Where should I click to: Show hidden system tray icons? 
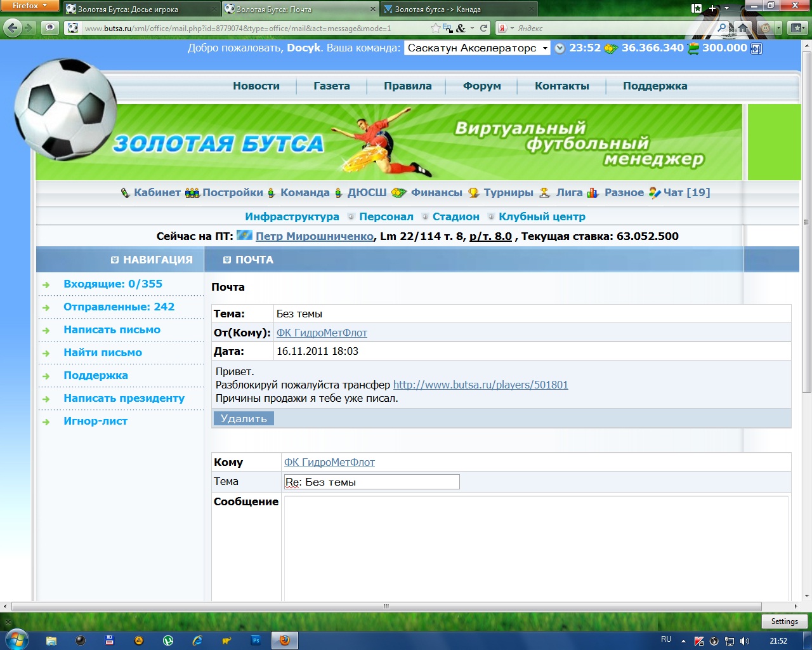[683, 640]
